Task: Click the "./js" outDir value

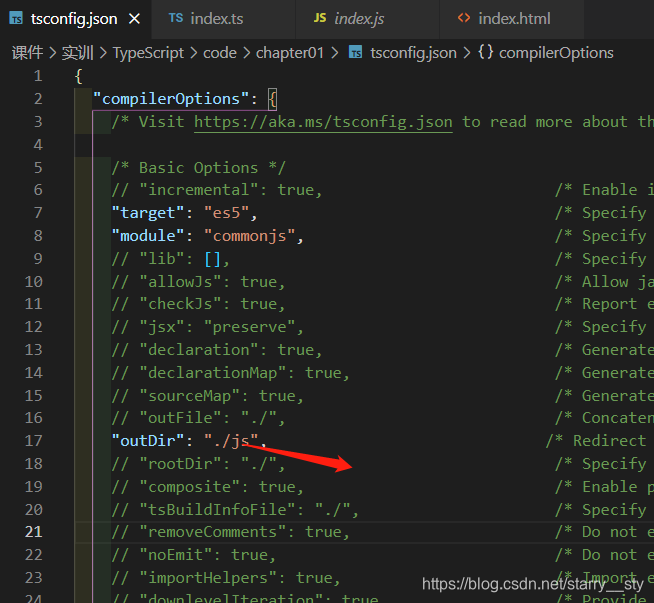Action: click(x=231, y=441)
